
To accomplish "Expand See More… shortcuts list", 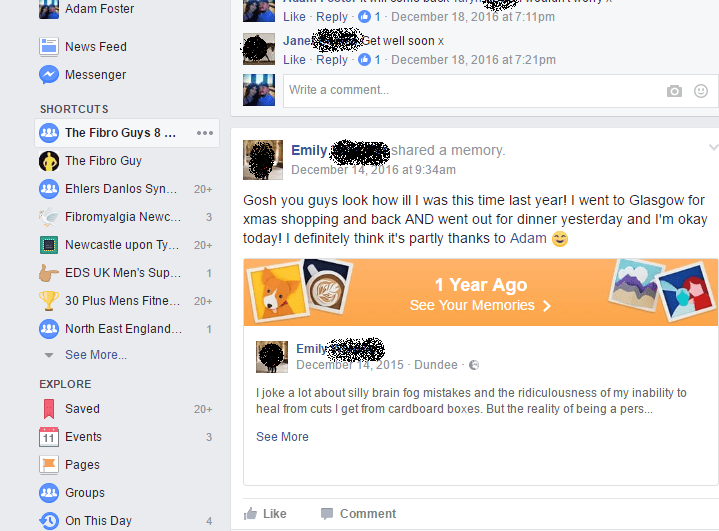I will pyautogui.click(x=95, y=354).
